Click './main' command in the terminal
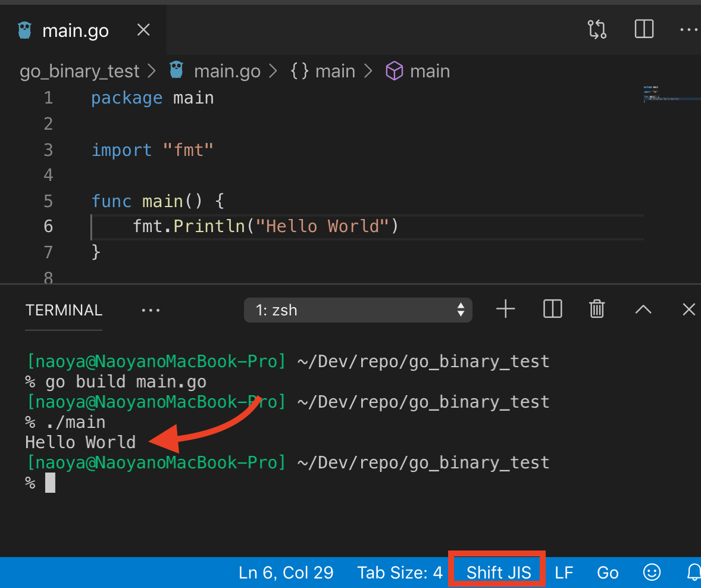Image resolution: width=701 pixels, height=588 pixels. click(x=76, y=422)
